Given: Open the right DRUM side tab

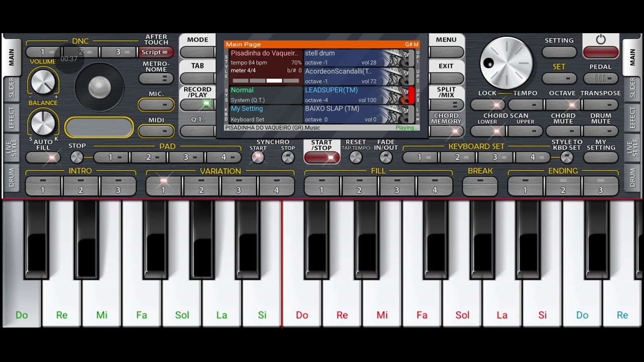Looking at the screenshot, I should click(x=632, y=178).
